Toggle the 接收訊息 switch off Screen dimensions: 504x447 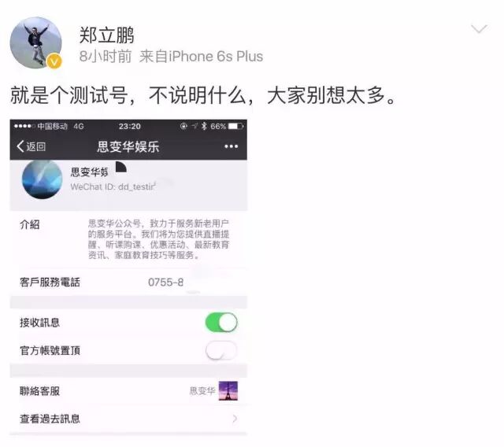[221, 323]
